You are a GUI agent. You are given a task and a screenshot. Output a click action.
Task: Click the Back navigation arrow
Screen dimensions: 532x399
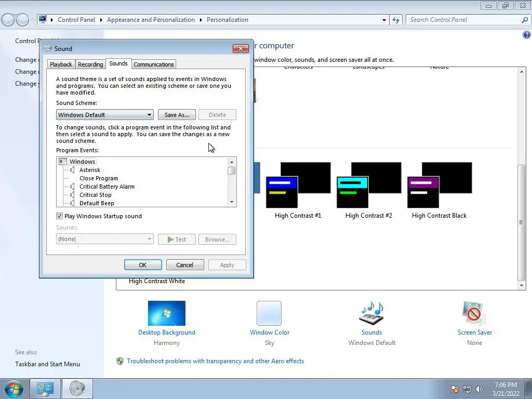coord(8,20)
